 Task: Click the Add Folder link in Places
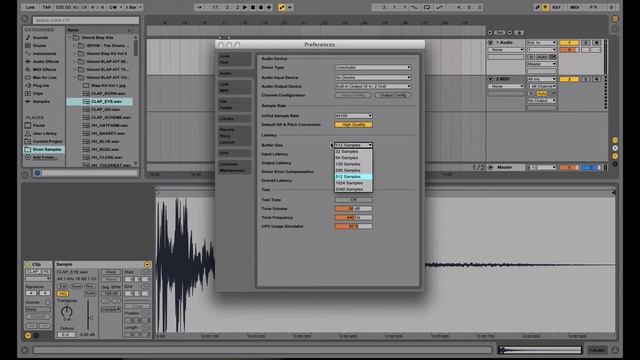click(x=44, y=157)
